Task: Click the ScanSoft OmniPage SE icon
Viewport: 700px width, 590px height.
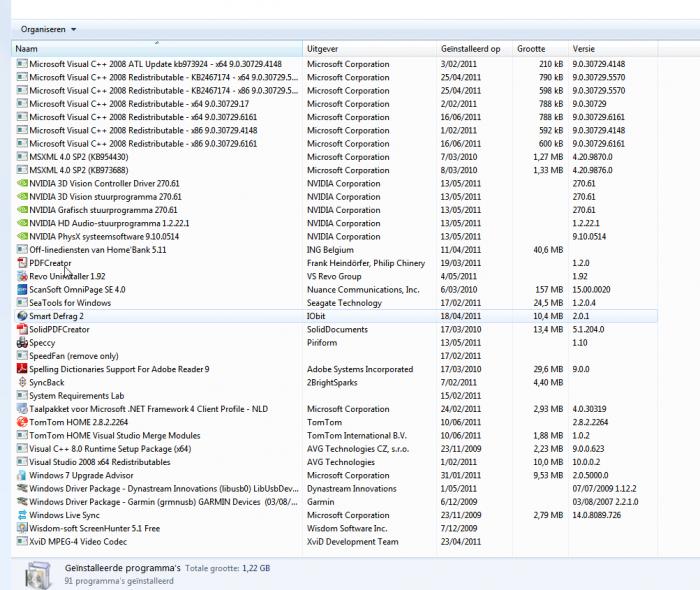Action: (x=22, y=290)
